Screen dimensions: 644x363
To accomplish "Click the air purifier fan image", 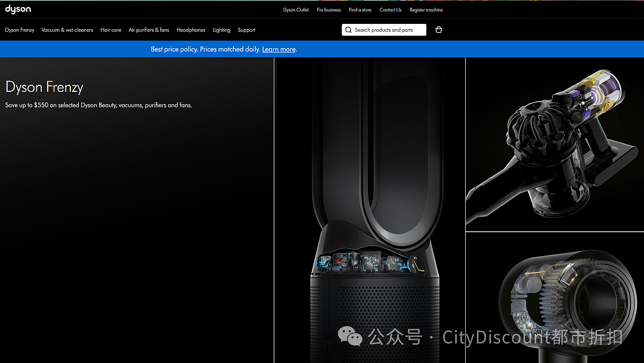I will pyautogui.click(x=370, y=210).
